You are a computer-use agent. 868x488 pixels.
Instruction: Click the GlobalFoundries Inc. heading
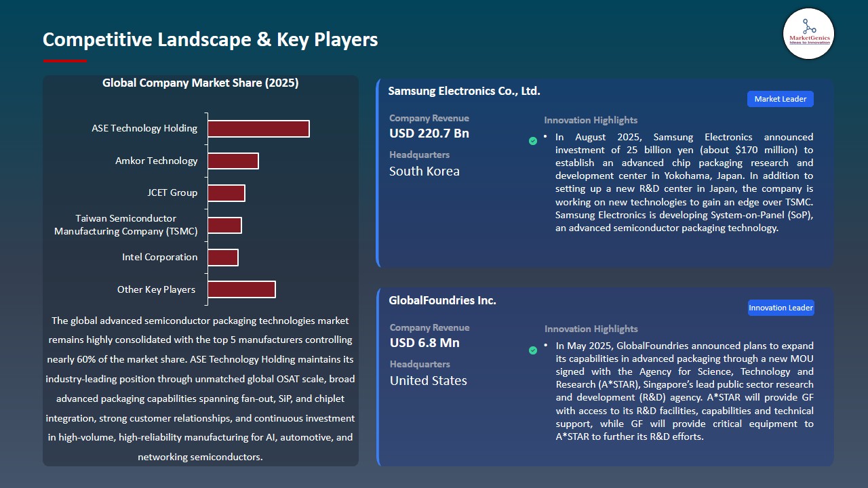pos(441,300)
